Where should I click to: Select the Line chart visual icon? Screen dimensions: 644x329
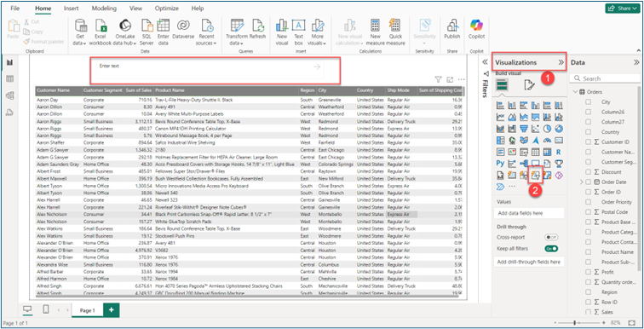pos(500,117)
